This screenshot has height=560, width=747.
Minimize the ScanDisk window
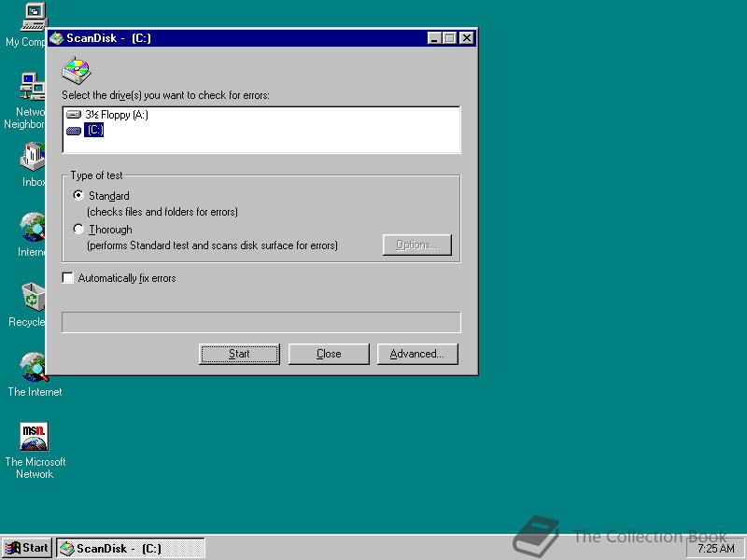coord(434,38)
